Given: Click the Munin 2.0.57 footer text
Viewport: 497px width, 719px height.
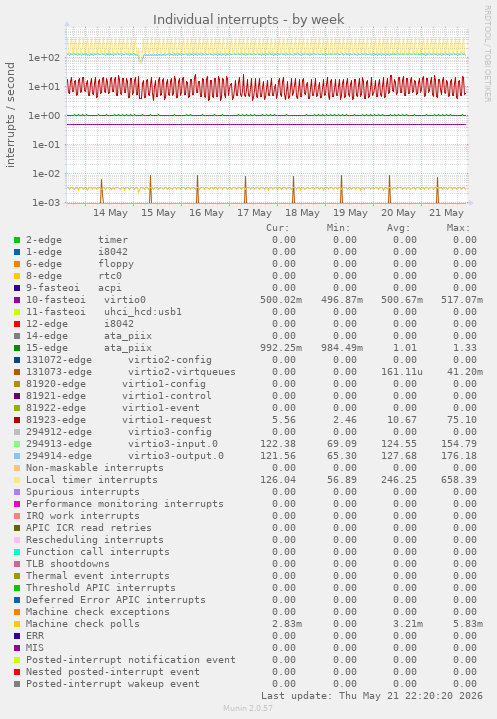Looking at the screenshot, I should 248,708.
